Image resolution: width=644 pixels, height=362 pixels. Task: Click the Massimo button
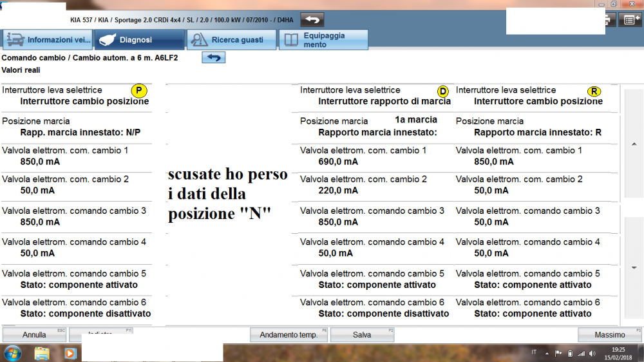coord(610,335)
